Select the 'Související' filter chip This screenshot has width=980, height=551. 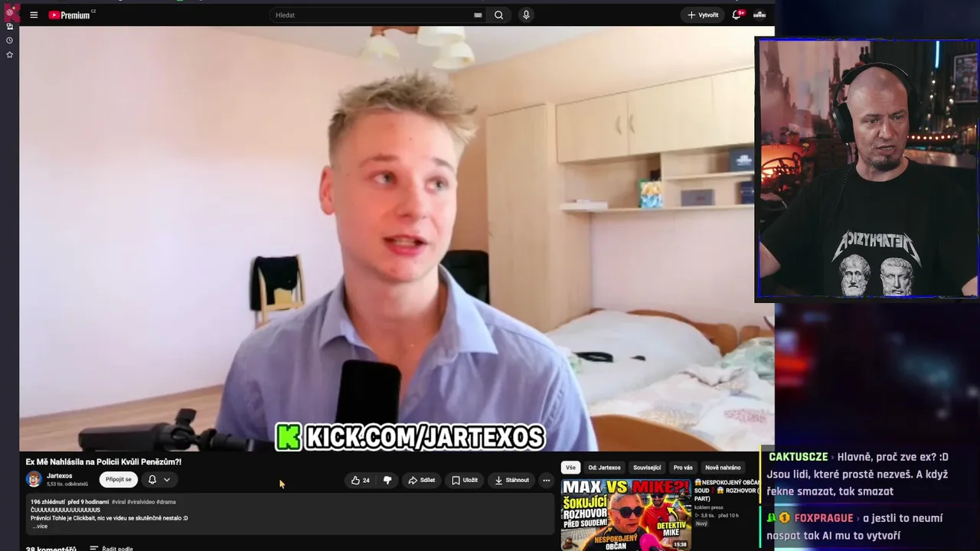(x=647, y=468)
